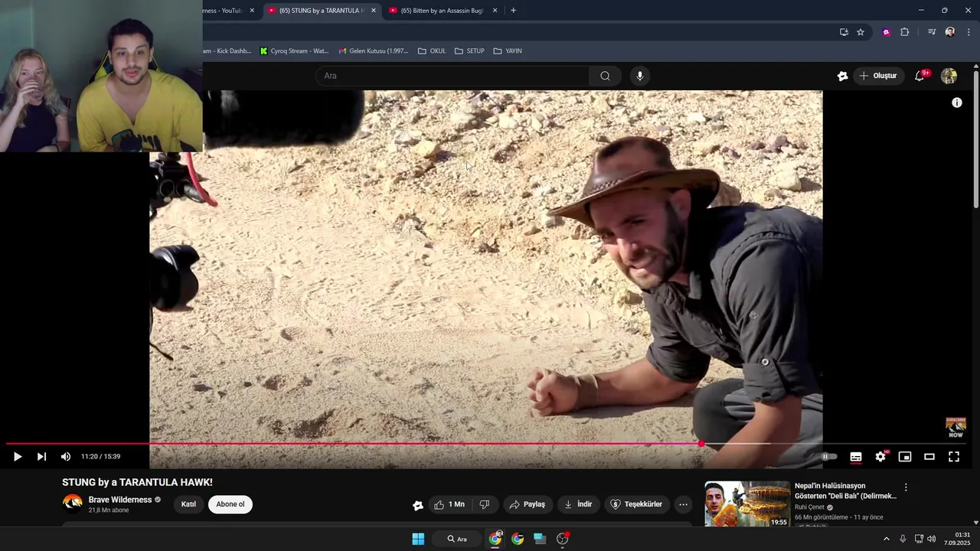Click the page vertical scrollbar

(976, 138)
